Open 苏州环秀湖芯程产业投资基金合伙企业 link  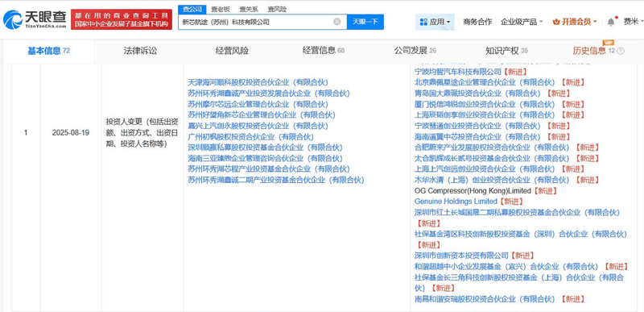point(269,169)
